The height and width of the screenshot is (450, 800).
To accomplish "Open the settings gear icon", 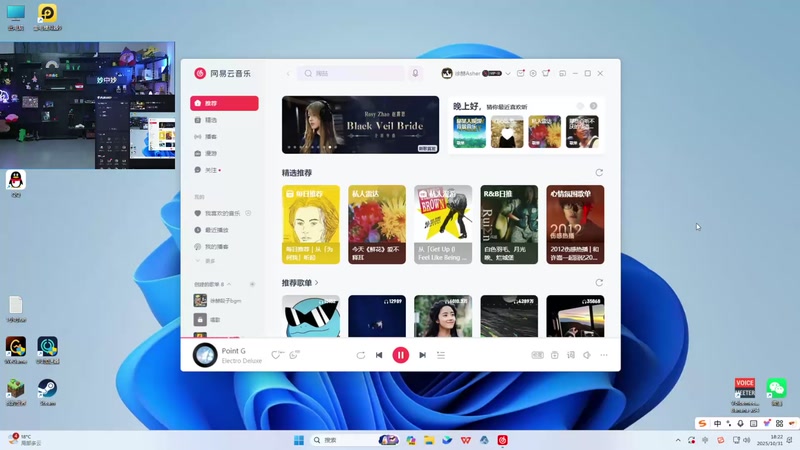I will click(533, 73).
